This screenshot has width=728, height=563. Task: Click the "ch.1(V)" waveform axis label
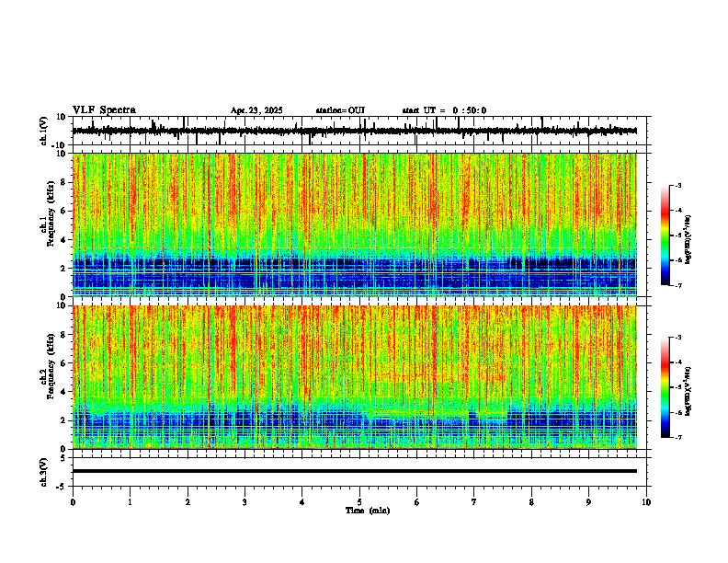tap(44, 131)
